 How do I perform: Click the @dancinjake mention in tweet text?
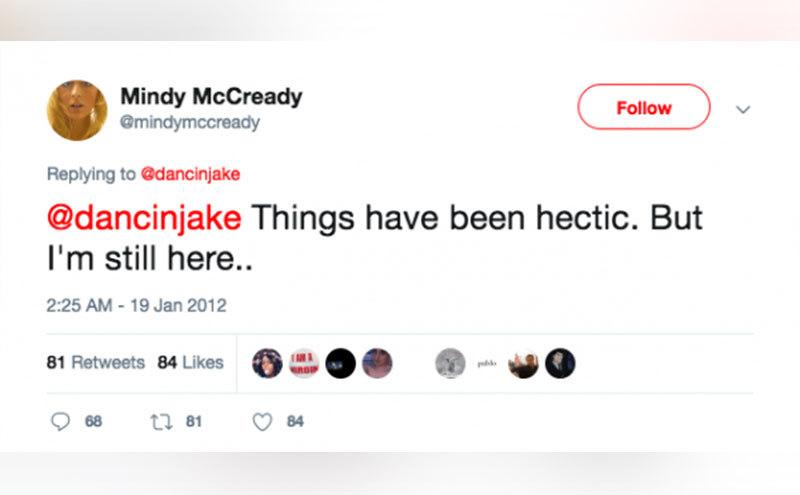144,218
